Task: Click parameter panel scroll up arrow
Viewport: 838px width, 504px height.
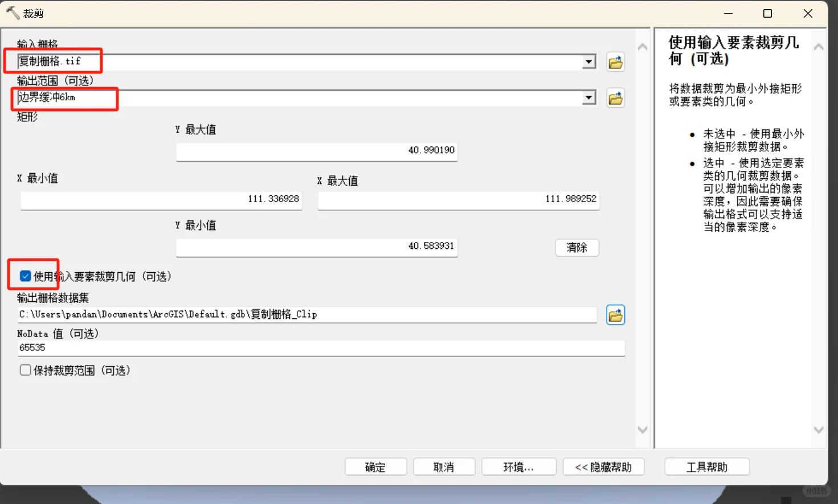Action: pyautogui.click(x=643, y=47)
